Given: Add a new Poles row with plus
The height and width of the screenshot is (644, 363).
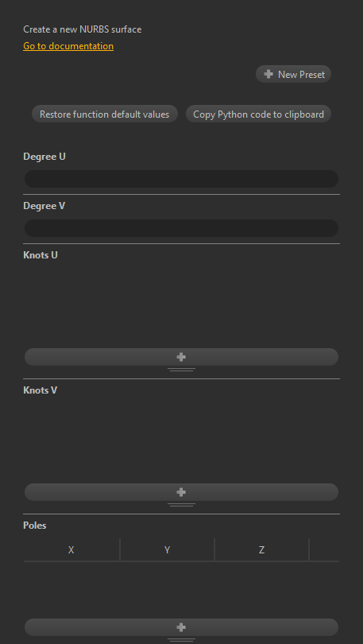Looking at the screenshot, I should pyautogui.click(x=181, y=627).
